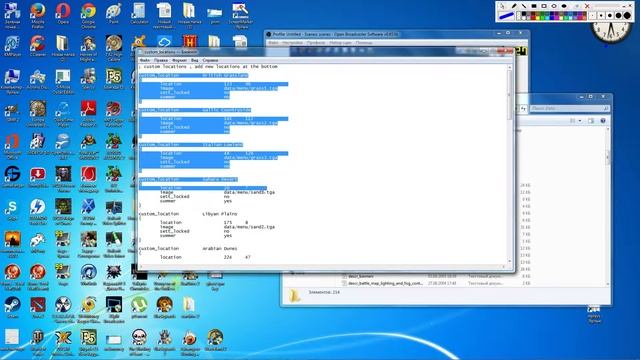Open Вид menu in Notepad
The height and width of the screenshot is (360, 640).
195,60
